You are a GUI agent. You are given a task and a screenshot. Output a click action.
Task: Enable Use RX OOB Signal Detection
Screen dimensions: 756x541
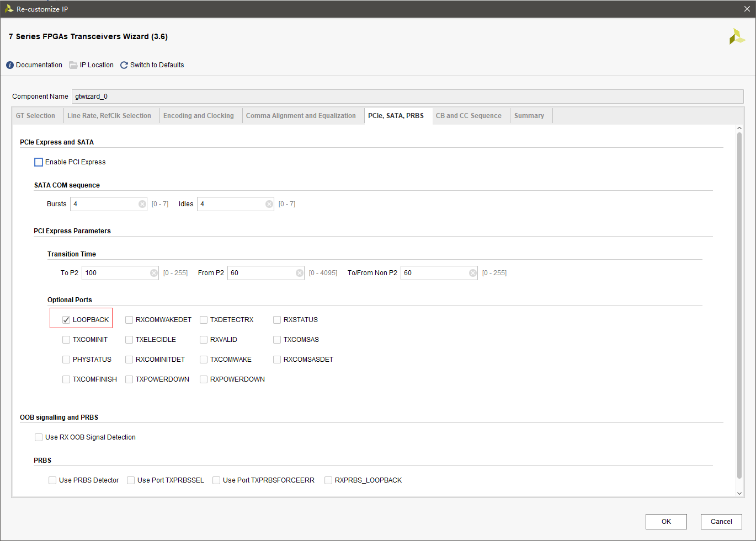point(39,437)
